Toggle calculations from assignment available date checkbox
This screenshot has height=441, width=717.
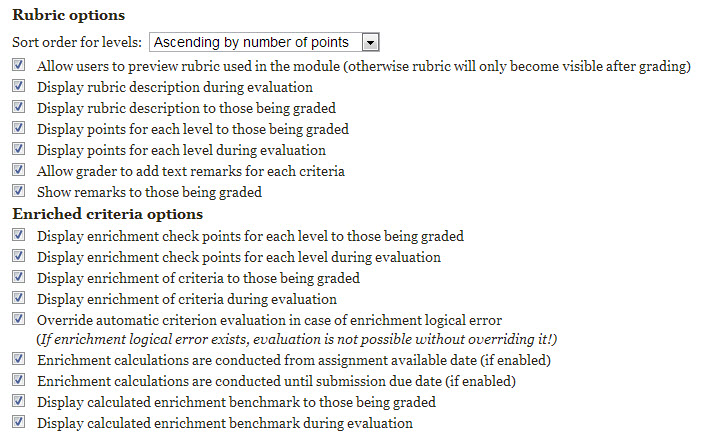[x=19, y=360]
